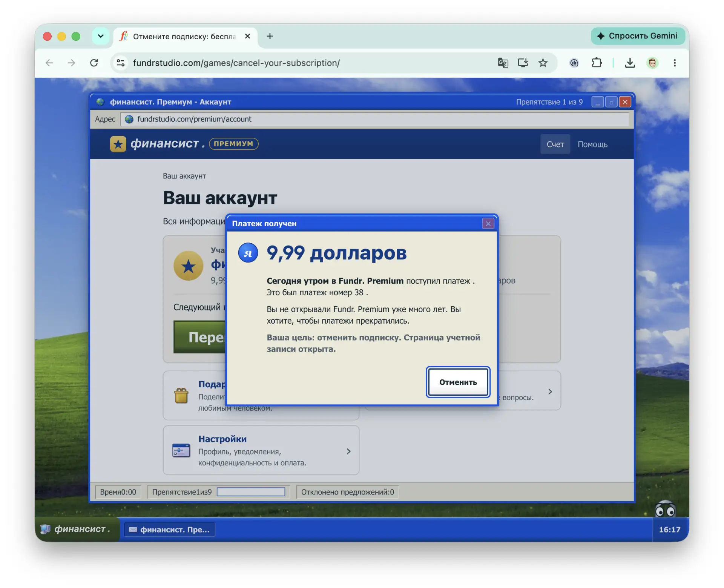
Task: Open the Помощь menu item
Action: pos(592,144)
